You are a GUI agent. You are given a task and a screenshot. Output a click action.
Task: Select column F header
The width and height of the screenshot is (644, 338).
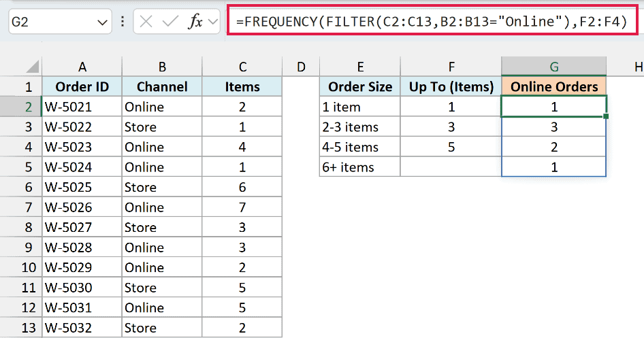point(451,67)
